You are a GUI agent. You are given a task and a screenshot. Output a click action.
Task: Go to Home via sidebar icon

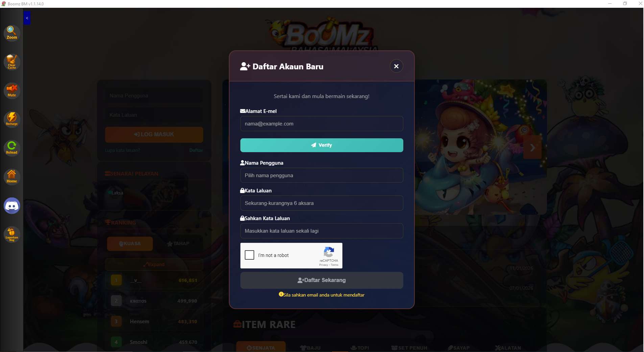(x=12, y=177)
